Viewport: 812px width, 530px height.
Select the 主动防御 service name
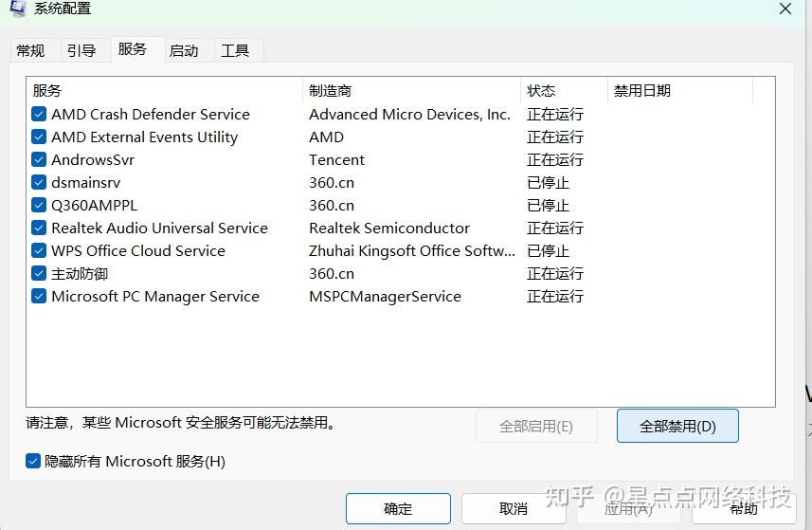[80, 274]
